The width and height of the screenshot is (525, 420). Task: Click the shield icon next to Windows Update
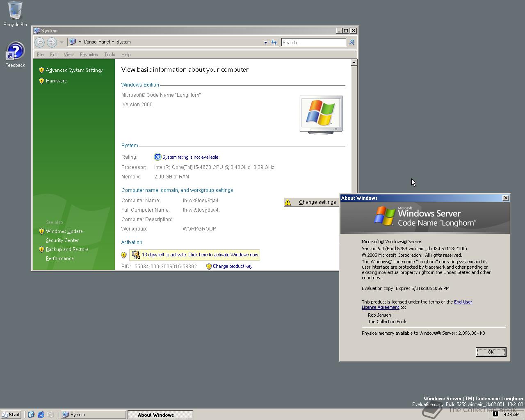(41, 231)
